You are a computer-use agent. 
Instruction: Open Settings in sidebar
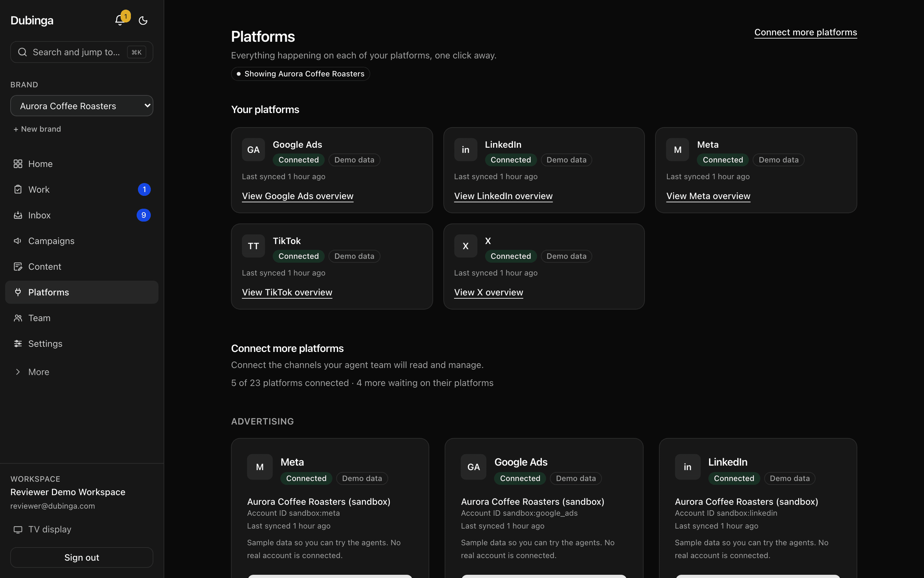tap(82, 344)
